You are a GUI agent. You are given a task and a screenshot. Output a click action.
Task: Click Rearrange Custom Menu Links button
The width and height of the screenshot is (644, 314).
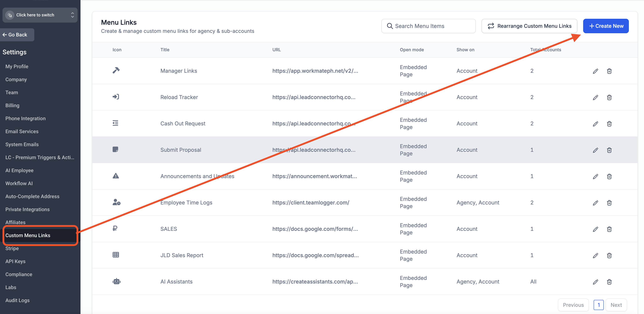click(x=529, y=26)
